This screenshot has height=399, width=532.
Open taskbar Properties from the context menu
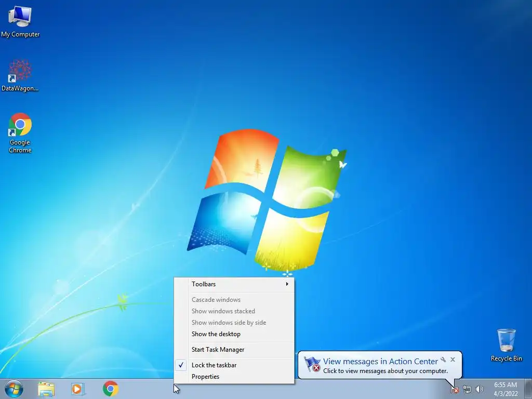coord(234,377)
